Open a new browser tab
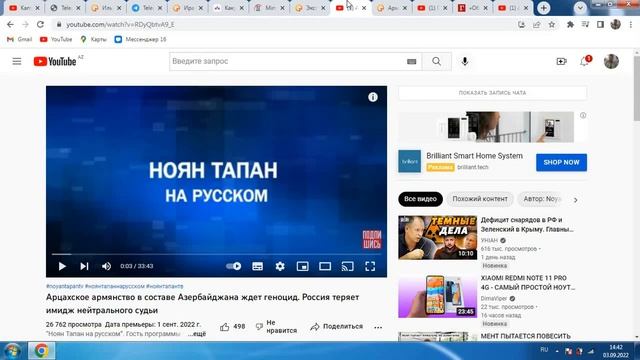 [543, 8]
